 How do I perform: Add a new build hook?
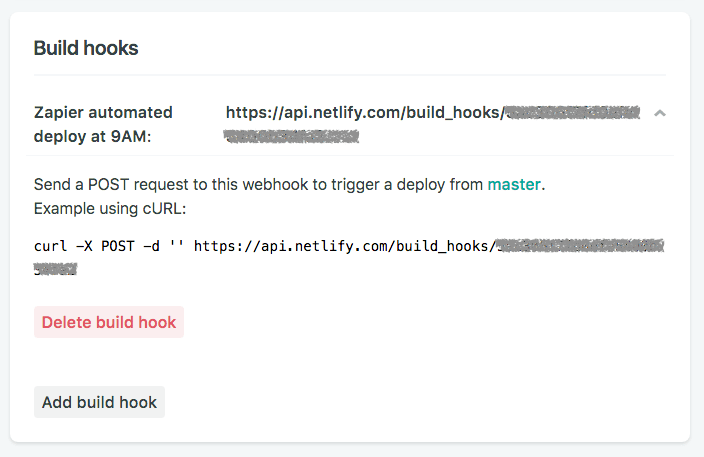(x=99, y=402)
